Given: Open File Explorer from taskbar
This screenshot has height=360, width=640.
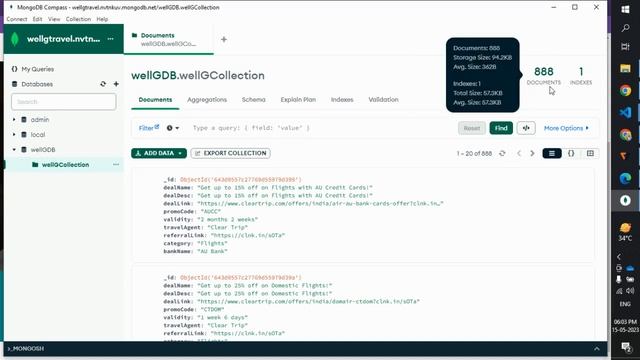Looking at the screenshot, I should 625,68.
